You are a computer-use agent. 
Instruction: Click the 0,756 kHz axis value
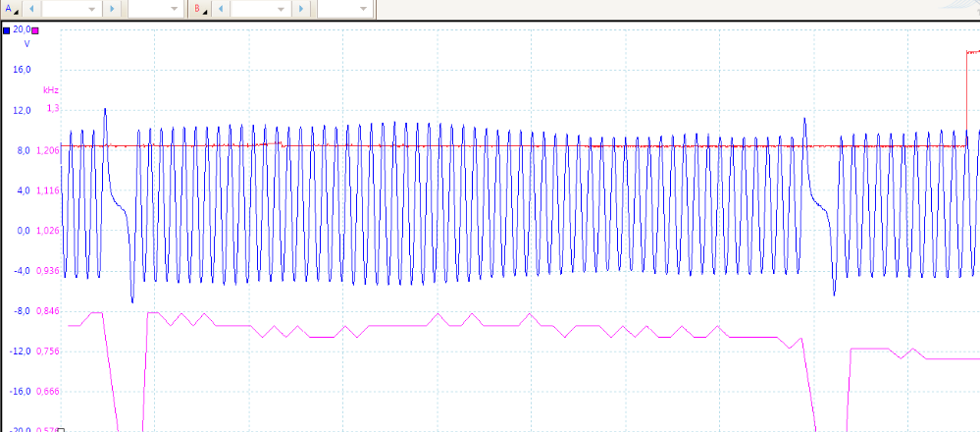pos(47,351)
